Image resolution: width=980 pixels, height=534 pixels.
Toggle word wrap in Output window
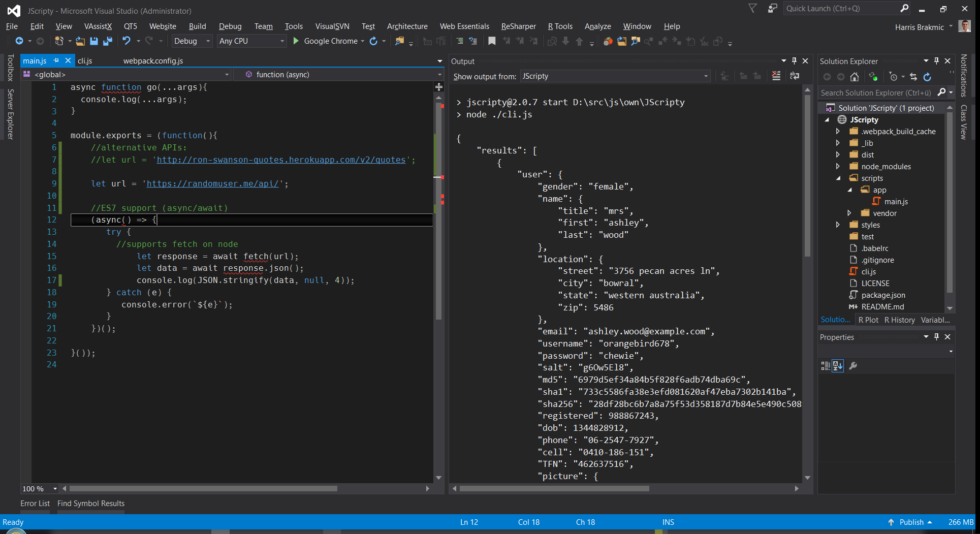pos(795,76)
